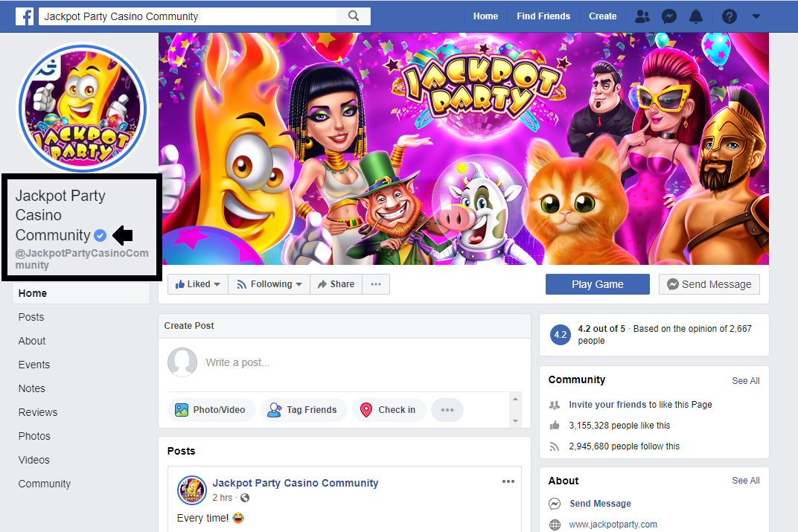Open the Notifications bell icon

pyautogui.click(x=696, y=16)
